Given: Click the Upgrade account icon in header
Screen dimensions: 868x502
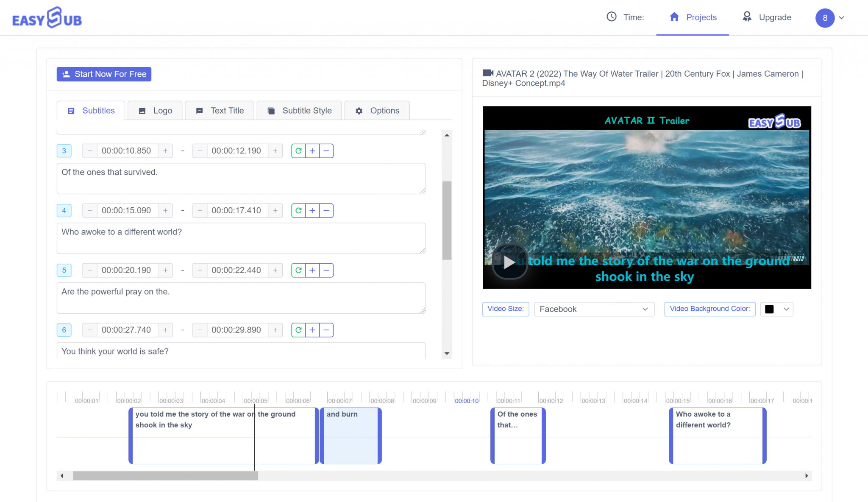Looking at the screenshot, I should pos(747,17).
